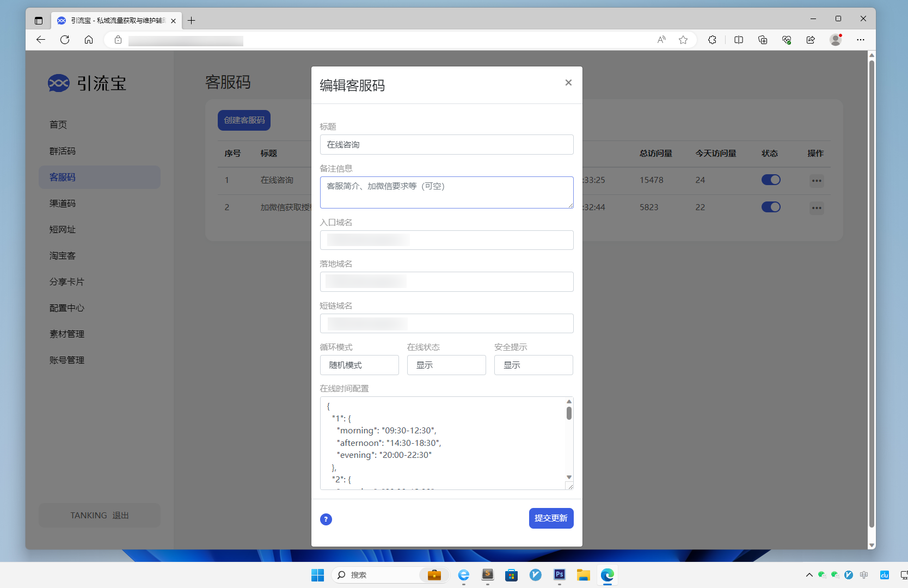Open the 安全提示 dropdown
908x588 pixels.
(533, 365)
